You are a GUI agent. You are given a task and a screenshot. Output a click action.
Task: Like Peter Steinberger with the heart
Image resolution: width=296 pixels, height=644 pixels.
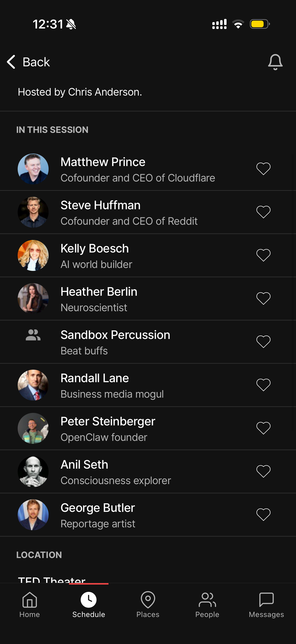tap(263, 428)
